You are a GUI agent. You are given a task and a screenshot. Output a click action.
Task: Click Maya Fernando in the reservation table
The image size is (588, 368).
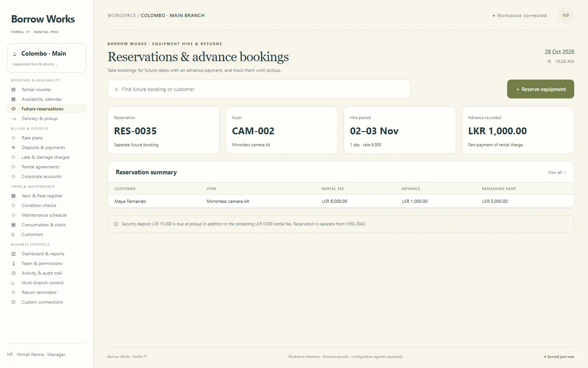tap(130, 201)
